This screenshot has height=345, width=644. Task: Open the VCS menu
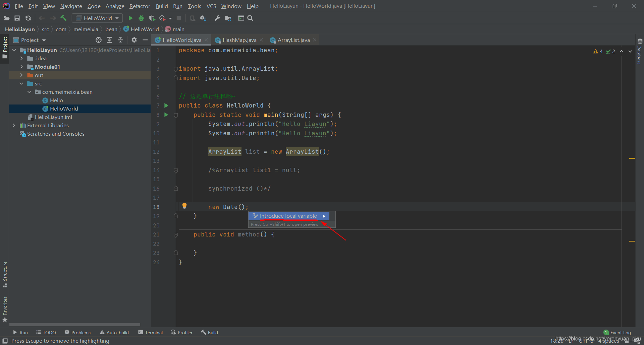pyautogui.click(x=211, y=6)
